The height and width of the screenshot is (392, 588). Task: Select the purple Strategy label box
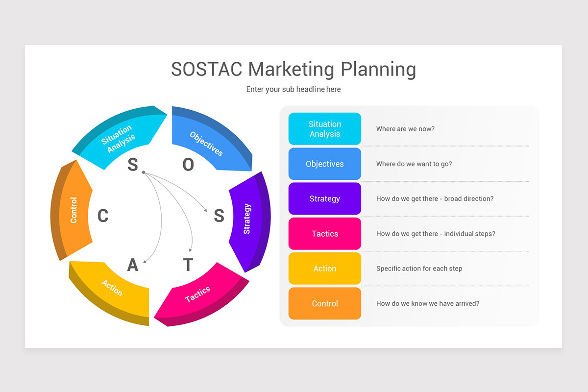[325, 199]
